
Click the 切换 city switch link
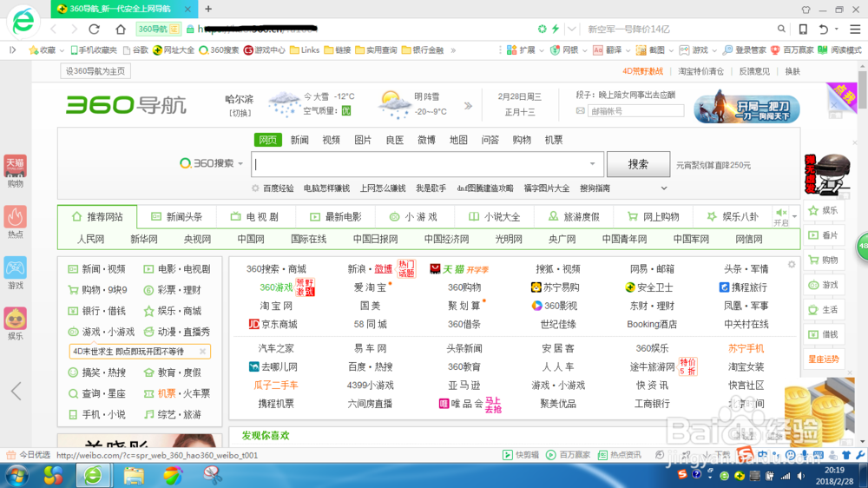click(240, 113)
